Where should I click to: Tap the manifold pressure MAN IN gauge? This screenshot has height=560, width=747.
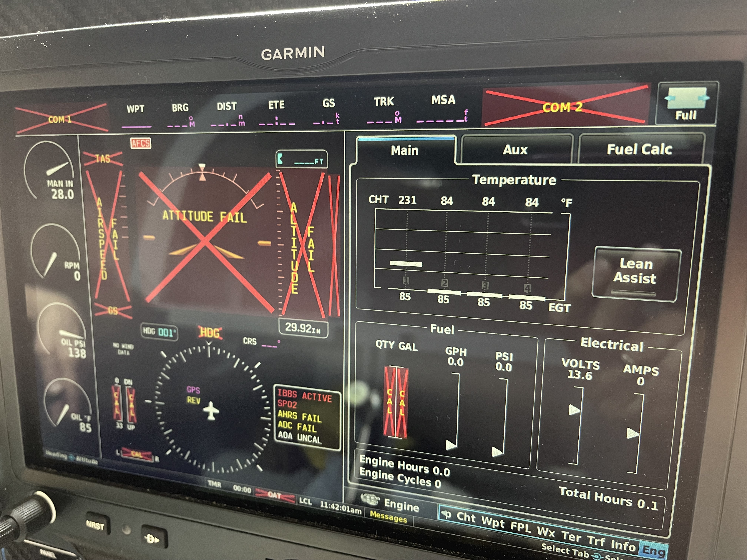click(51, 172)
